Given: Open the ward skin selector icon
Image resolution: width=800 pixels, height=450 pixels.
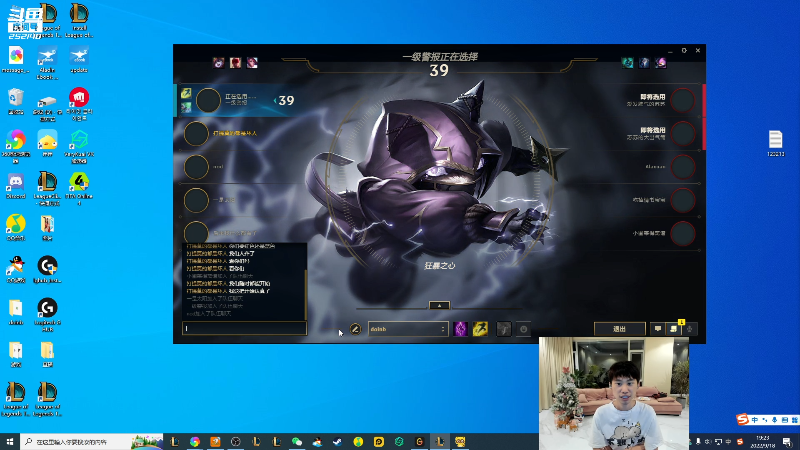Looking at the screenshot, I should coord(504,329).
